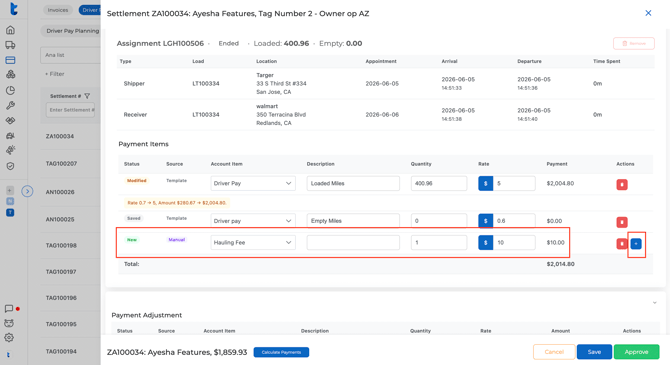The width and height of the screenshot is (670, 365).
Task: Open the settings gear icon
Action: [9, 338]
